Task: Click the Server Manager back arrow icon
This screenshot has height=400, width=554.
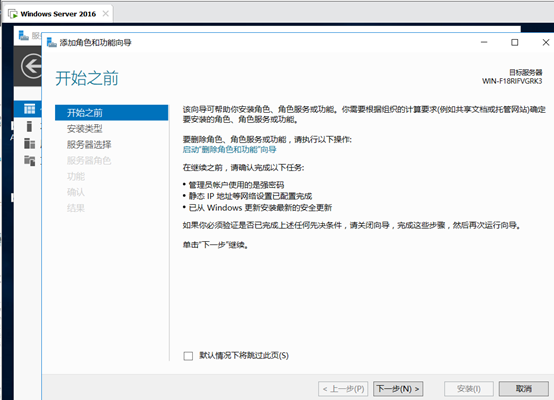Action: point(31,66)
